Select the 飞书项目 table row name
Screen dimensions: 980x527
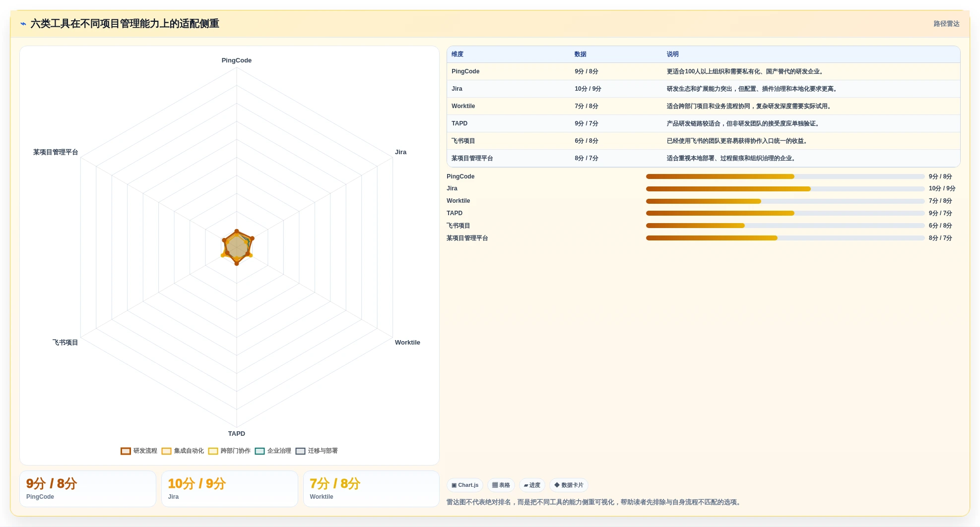[463, 141]
